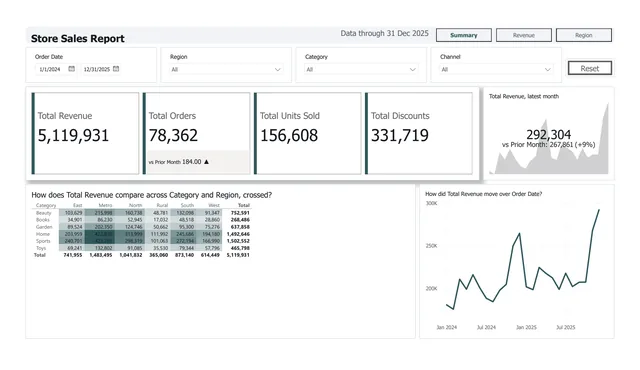
Task: Click the East column header
Action: pos(78,205)
